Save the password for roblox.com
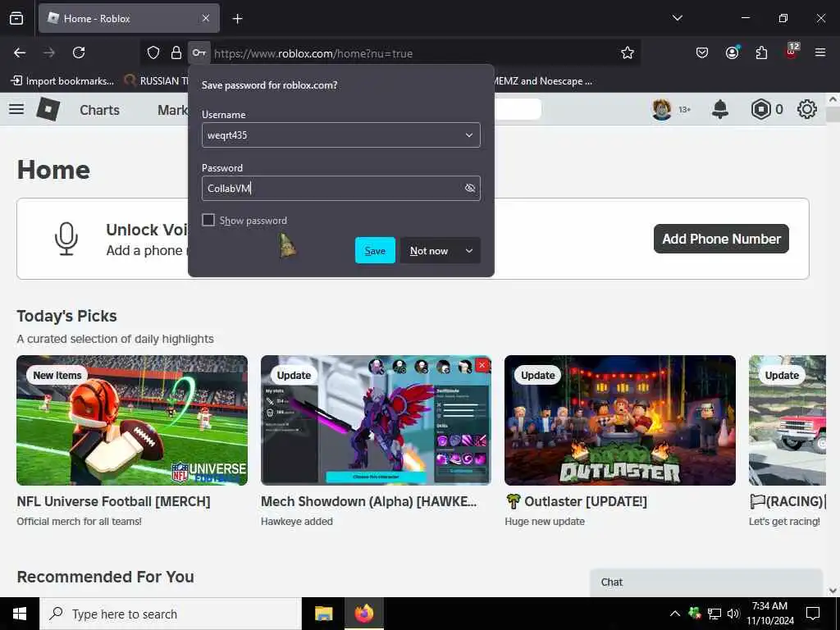 point(375,250)
